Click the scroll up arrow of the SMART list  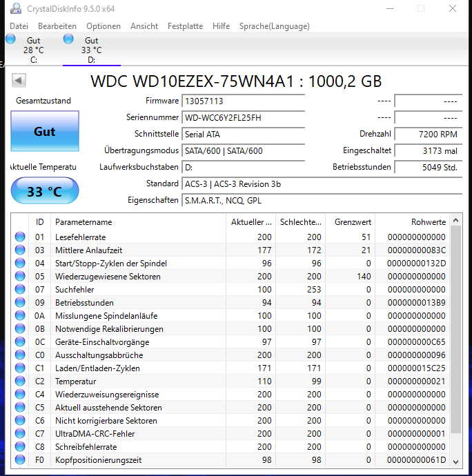(x=455, y=220)
